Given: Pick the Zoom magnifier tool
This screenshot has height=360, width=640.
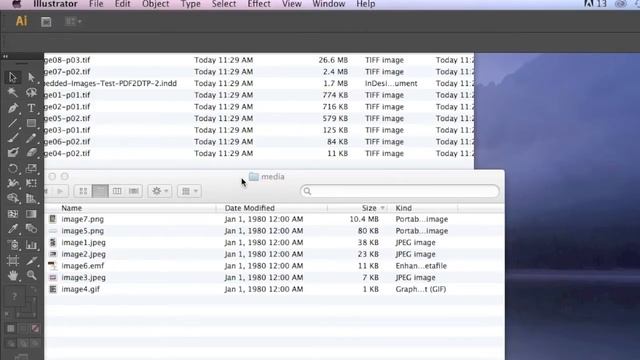Looking at the screenshot, I should coord(31,276).
